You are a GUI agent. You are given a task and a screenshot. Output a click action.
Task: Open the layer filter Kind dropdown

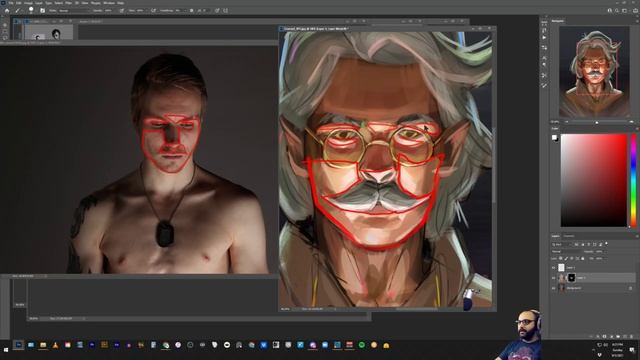click(562, 244)
